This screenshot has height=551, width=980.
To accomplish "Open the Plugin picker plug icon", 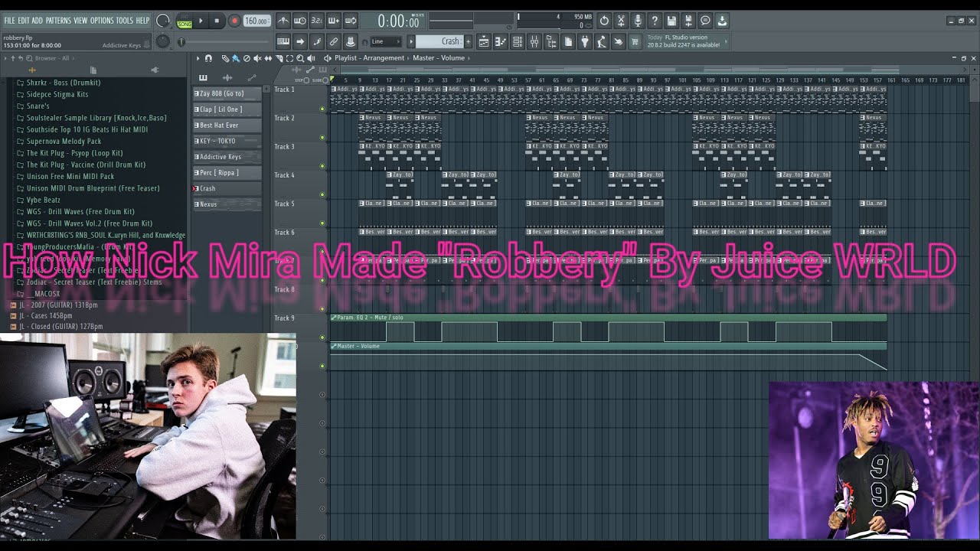I will point(584,41).
